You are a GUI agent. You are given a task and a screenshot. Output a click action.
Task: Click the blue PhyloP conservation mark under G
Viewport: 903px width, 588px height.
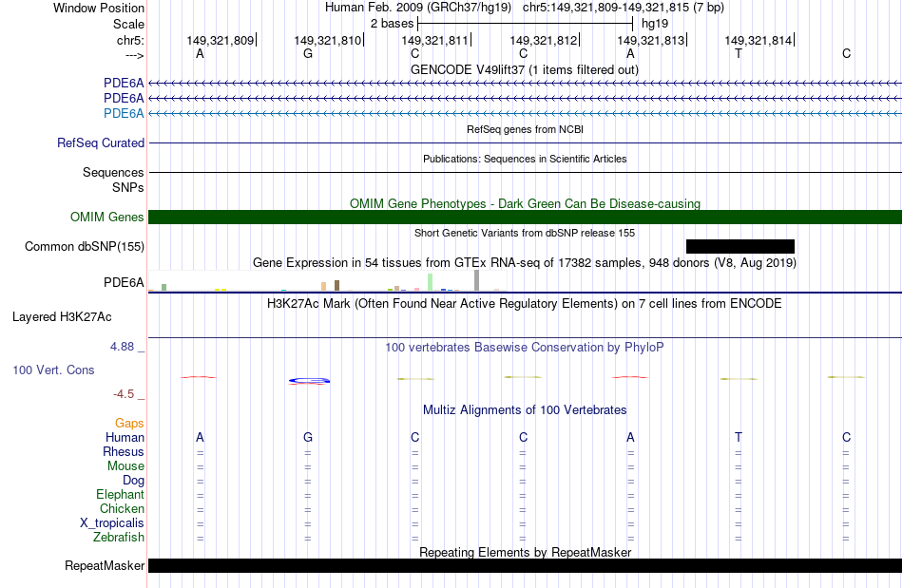pyautogui.click(x=309, y=380)
